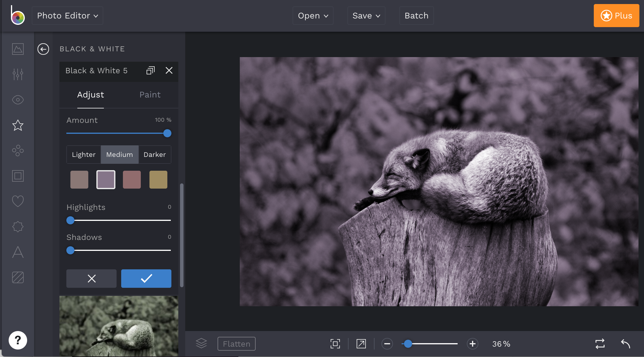
Task: Select the green-toned fox effect thumbnail
Action: point(119,326)
